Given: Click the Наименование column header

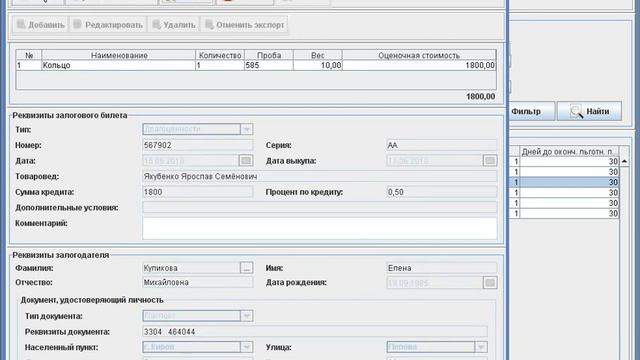Looking at the screenshot, I should (x=119, y=55).
